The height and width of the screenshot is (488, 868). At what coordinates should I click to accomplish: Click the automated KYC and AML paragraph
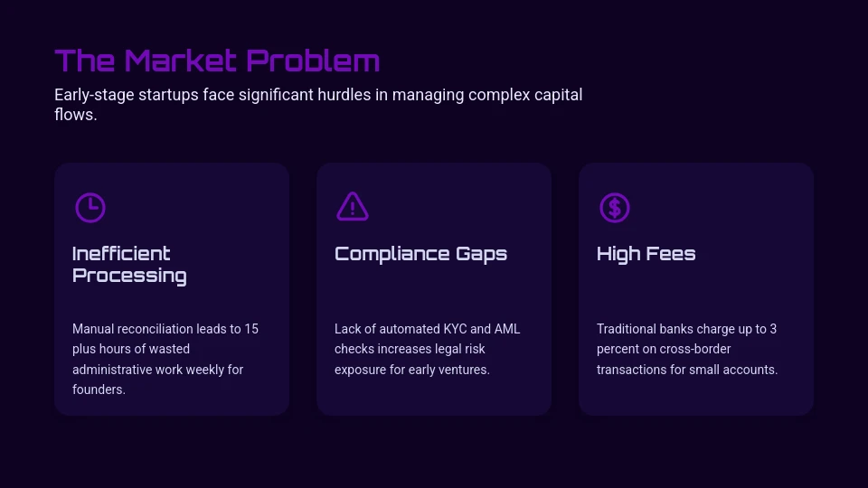click(x=428, y=349)
